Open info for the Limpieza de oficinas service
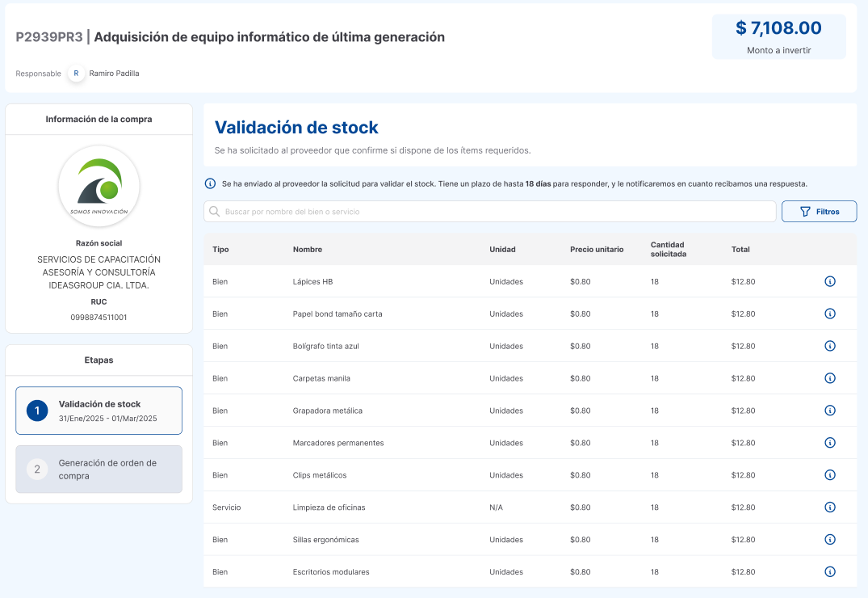 coord(830,507)
